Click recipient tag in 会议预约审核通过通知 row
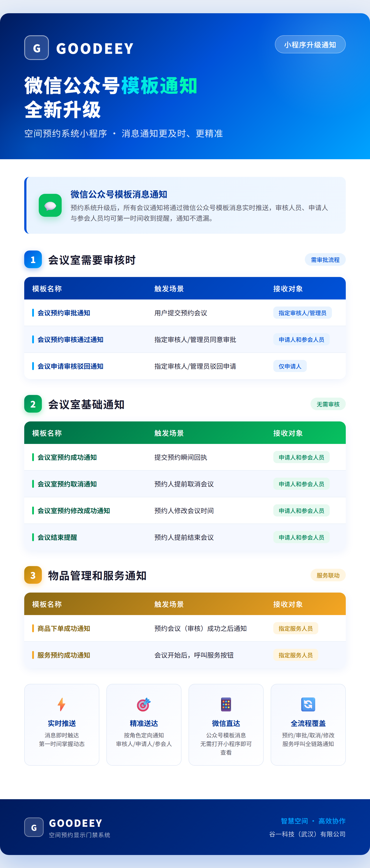This screenshot has width=370, height=868. (301, 339)
